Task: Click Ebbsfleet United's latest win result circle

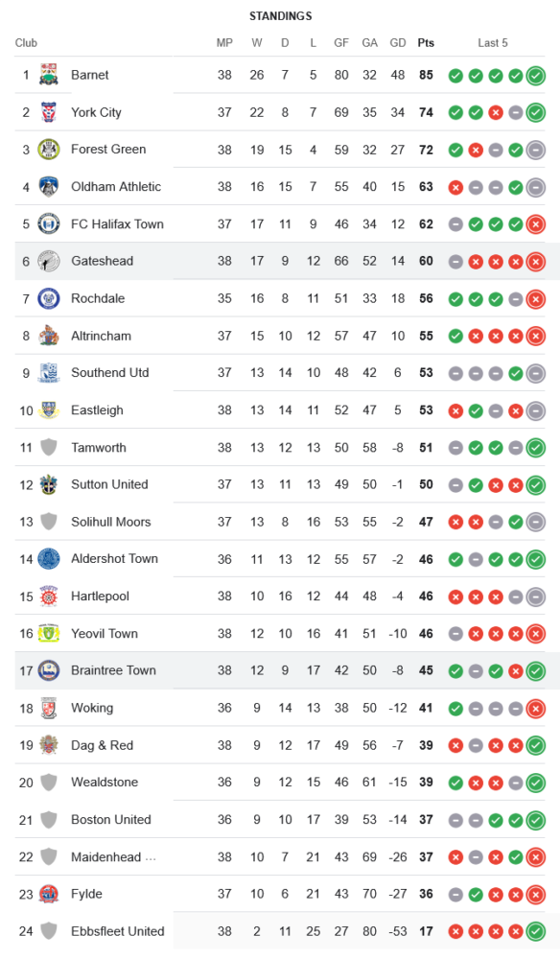Action: [x=535, y=932]
